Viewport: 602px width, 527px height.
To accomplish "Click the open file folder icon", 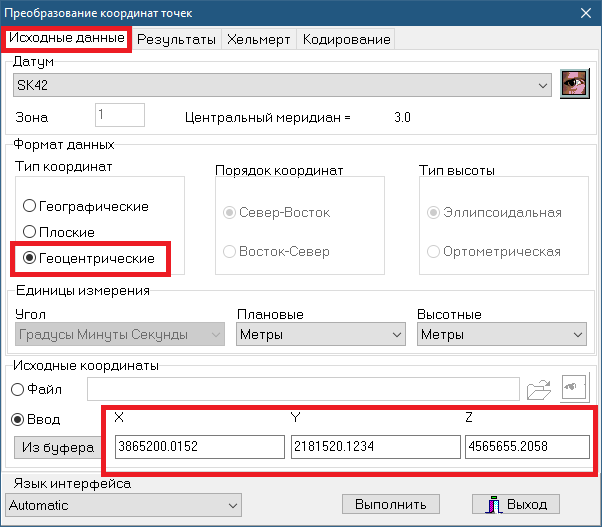I will point(539,389).
